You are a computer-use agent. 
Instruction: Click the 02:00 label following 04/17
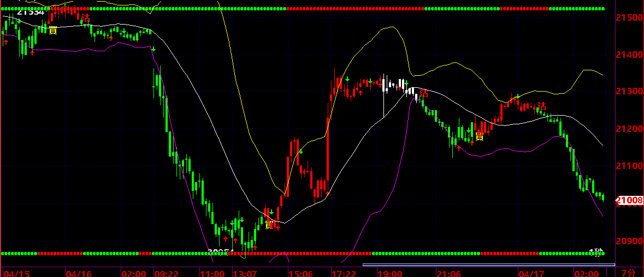[x=587, y=273]
